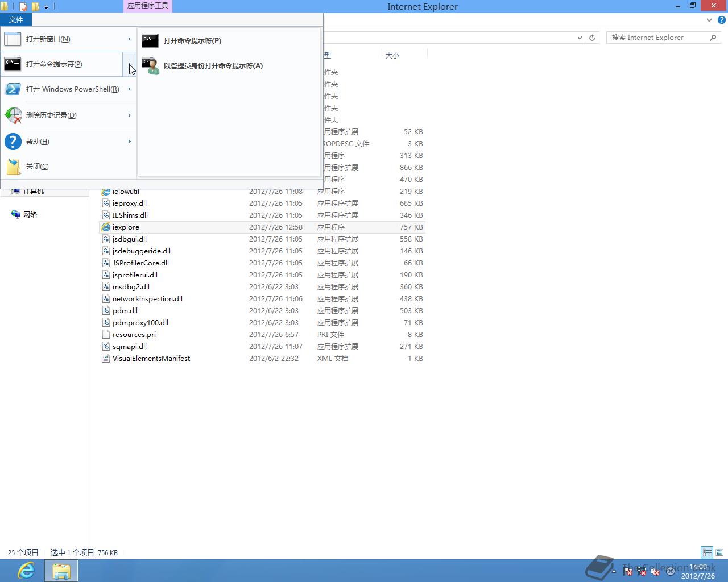Open the 文件 (File) menu tab
728x582 pixels.
16,20
